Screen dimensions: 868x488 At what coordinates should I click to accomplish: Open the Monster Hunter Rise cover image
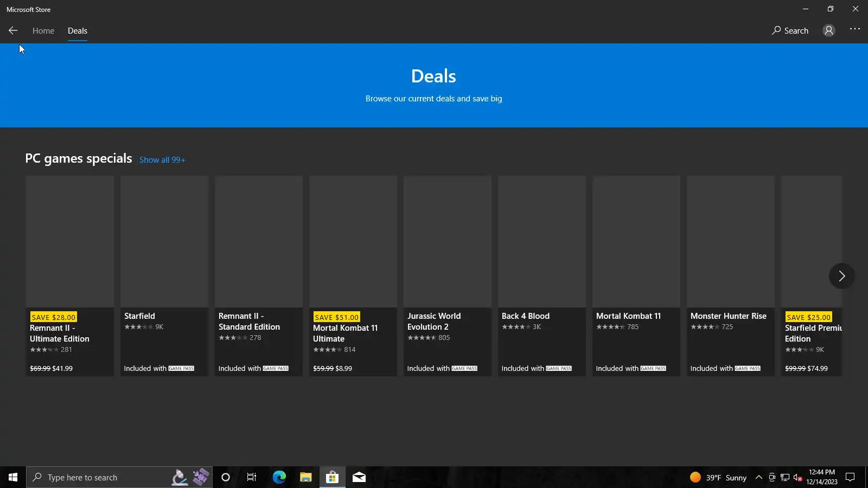[731, 241]
